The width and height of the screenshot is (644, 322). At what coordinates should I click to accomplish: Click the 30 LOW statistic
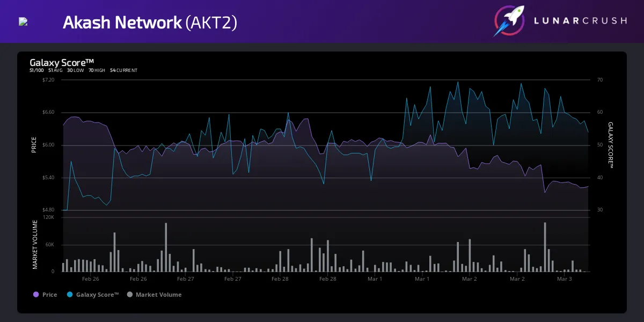pyautogui.click(x=76, y=70)
